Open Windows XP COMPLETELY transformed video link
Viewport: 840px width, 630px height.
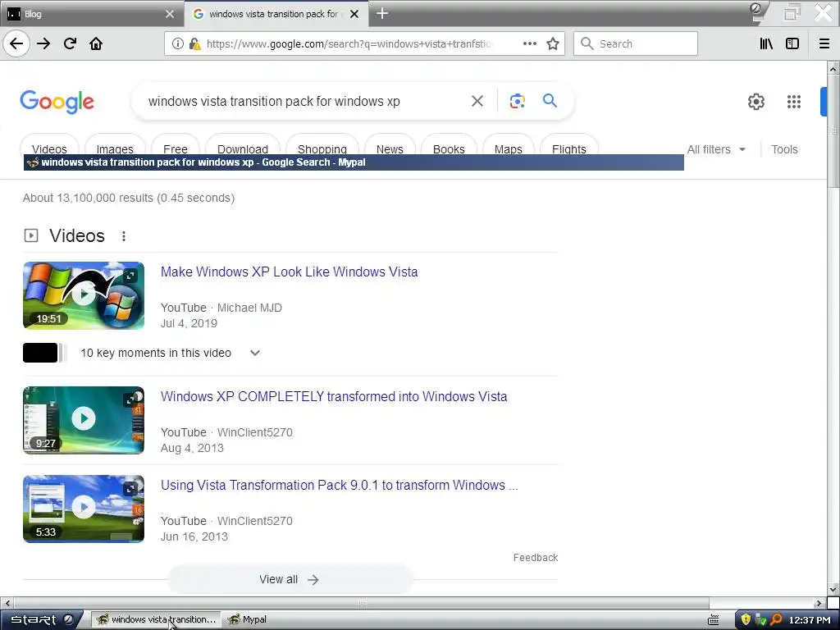click(x=334, y=396)
